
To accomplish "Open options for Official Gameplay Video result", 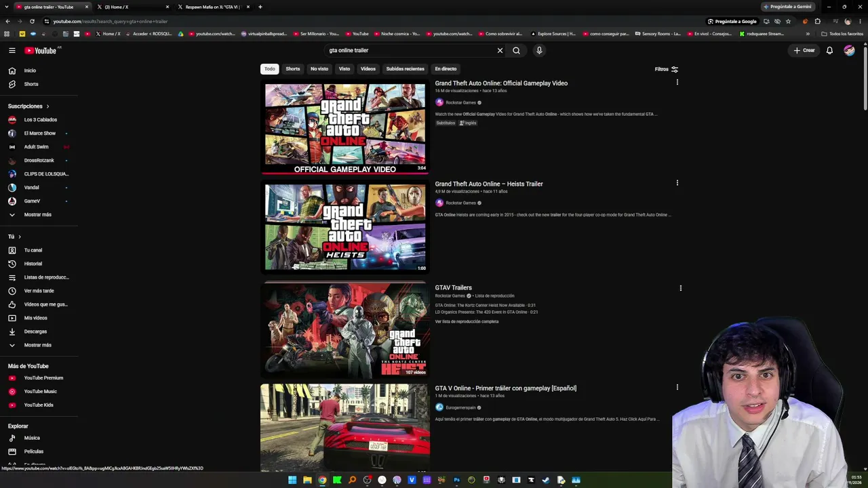I will click(x=677, y=83).
